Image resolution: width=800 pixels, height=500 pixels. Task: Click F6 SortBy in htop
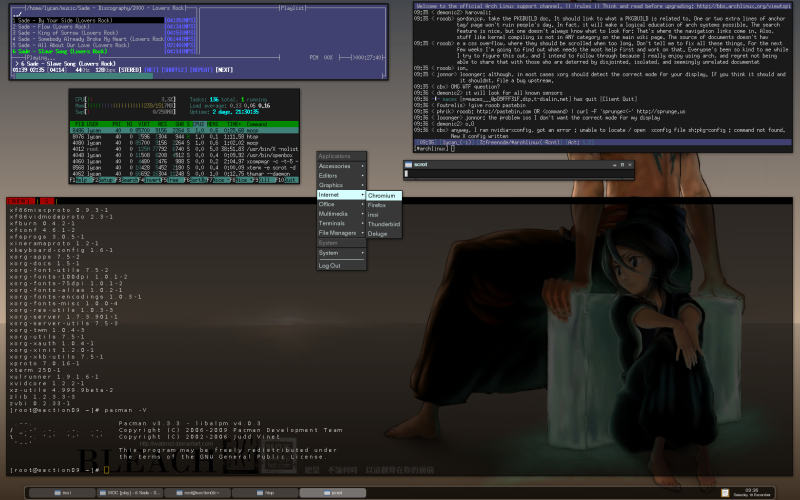click(x=196, y=180)
